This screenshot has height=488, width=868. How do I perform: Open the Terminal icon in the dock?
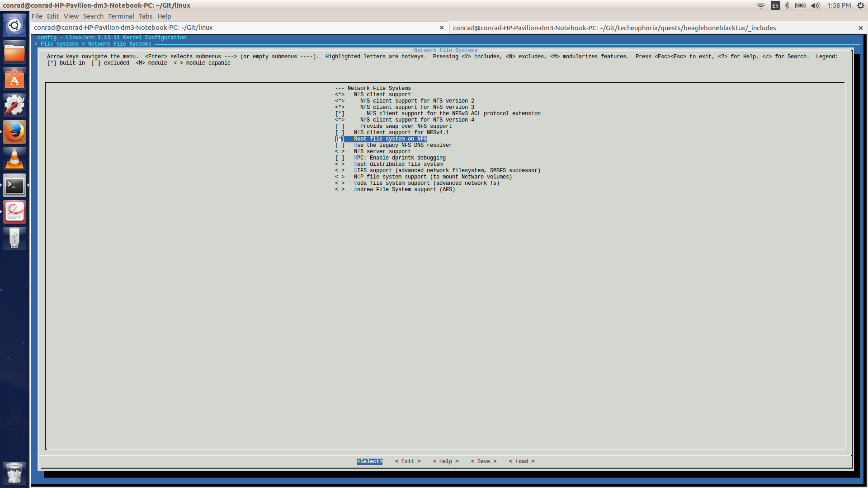14,185
